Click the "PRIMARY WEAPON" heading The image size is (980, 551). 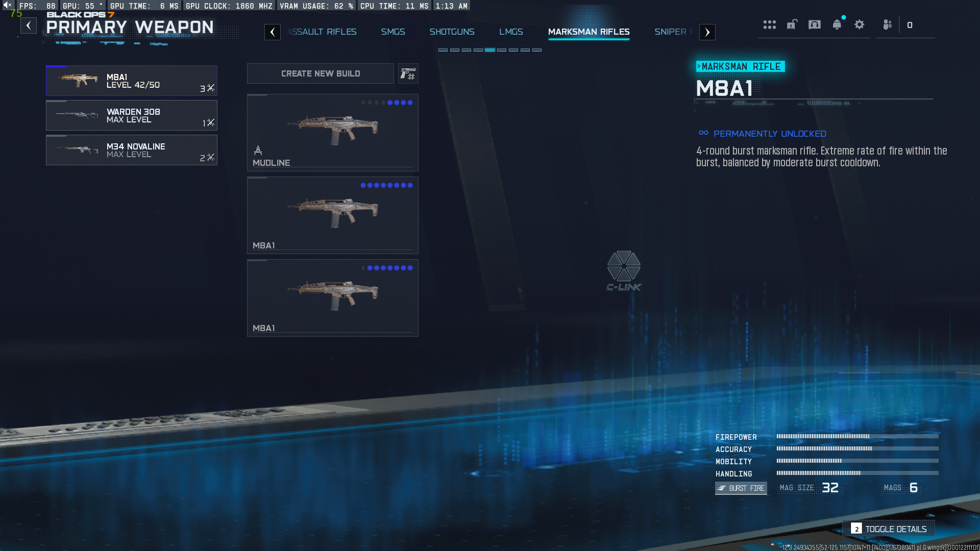130,27
